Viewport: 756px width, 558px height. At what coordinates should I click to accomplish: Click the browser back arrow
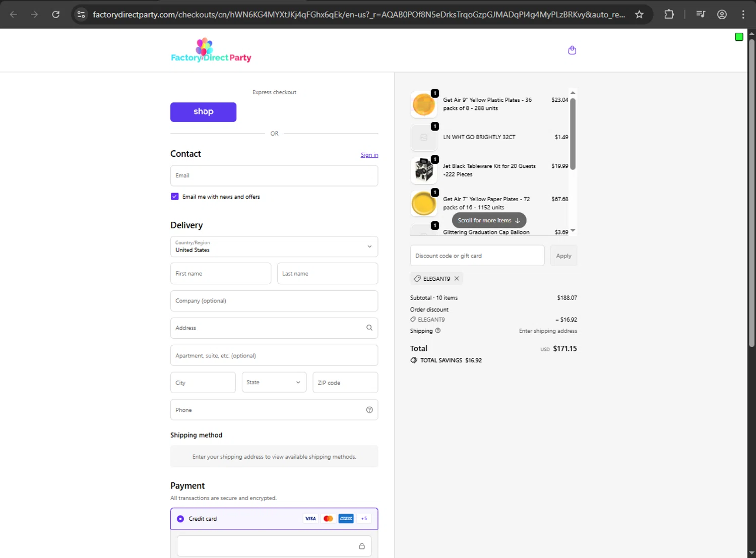point(14,14)
